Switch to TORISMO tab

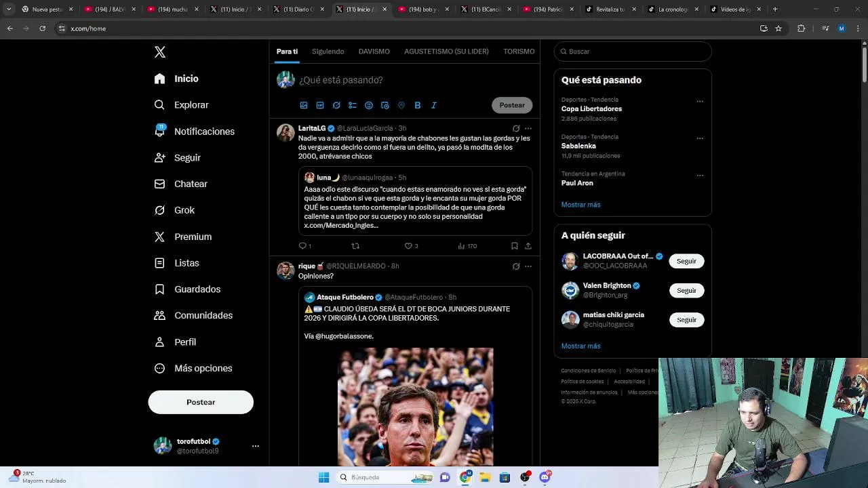click(519, 52)
